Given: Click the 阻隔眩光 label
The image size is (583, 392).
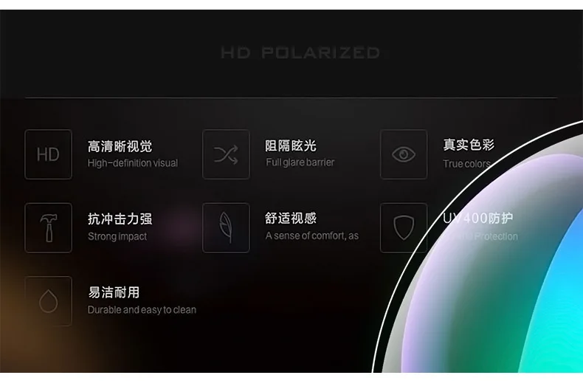Looking at the screenshot, I should click(x=290, y=145).
